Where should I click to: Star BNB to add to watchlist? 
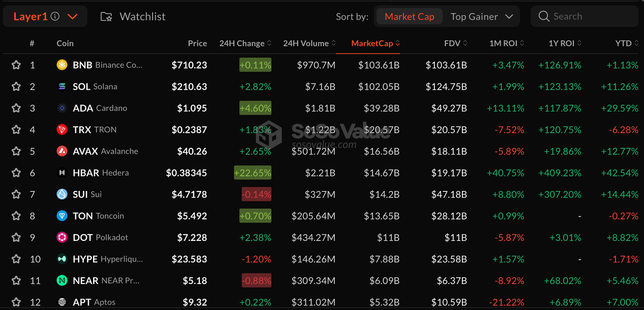point(16,65)
